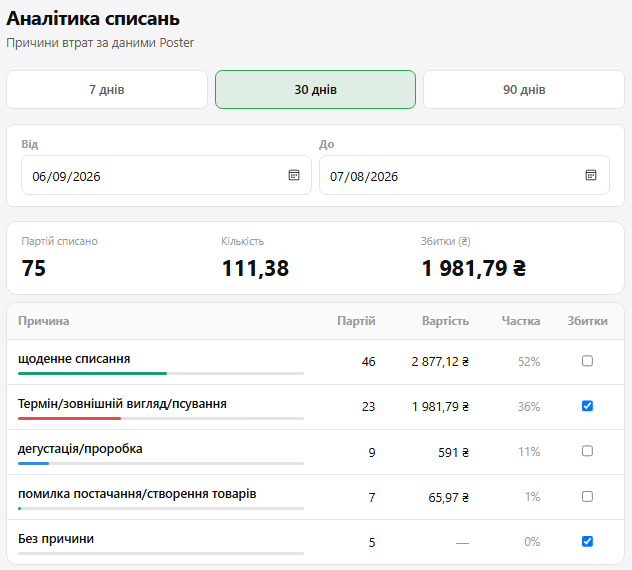Click the щоденне списання row label
Screen dimensions: 632x570
click(x=74, y=359)
